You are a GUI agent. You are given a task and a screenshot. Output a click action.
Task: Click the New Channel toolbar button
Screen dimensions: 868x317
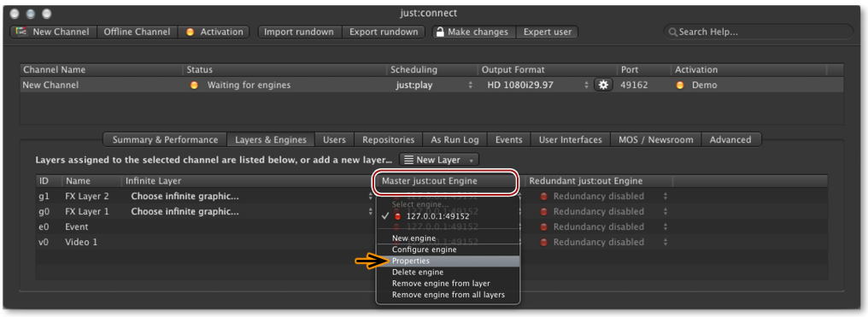(54, 32)
